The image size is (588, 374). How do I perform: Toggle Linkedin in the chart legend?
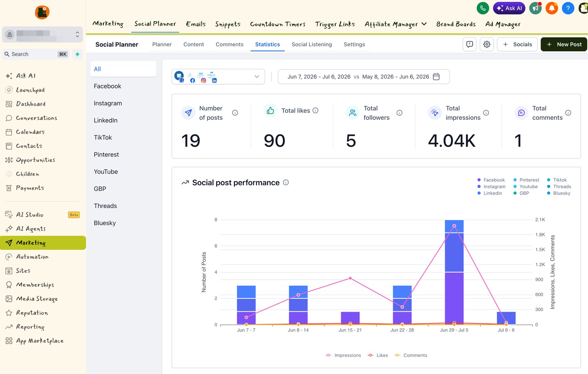[490, 193]
